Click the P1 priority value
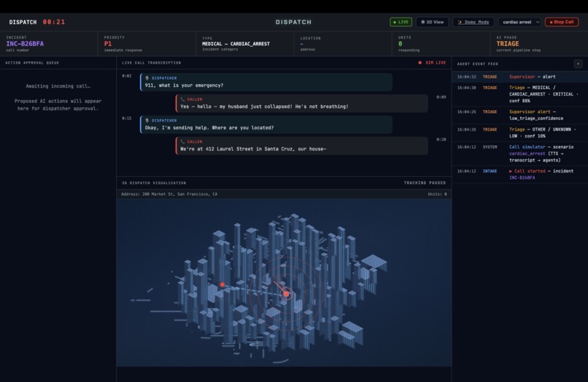This screenshot has width=588, height=382. 108,44
